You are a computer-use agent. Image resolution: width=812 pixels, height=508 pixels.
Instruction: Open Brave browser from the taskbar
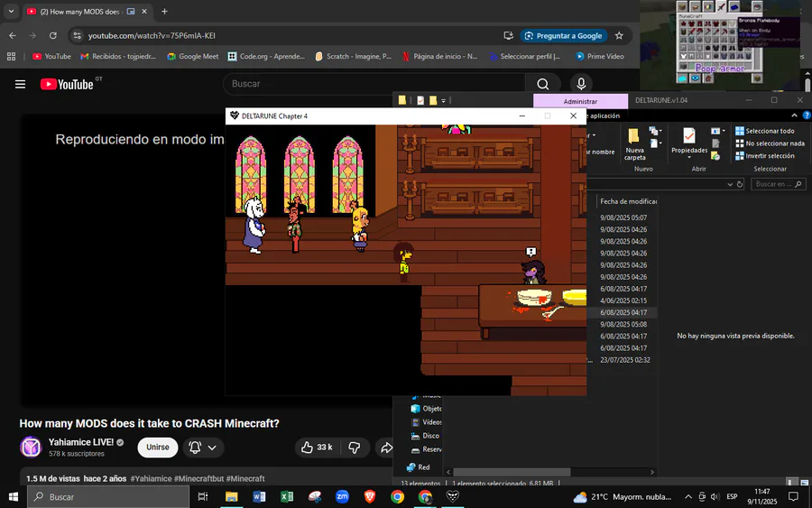370,496
